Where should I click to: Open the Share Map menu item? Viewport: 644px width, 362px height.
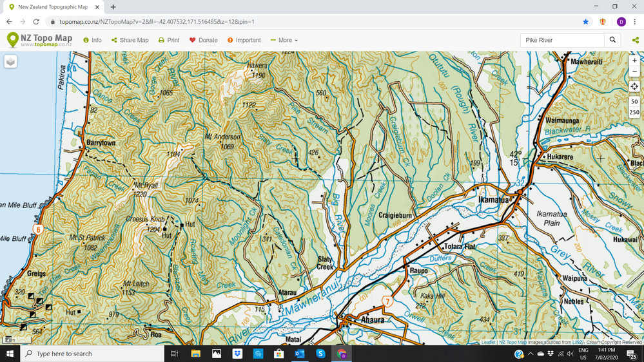[x=130, y=40]
